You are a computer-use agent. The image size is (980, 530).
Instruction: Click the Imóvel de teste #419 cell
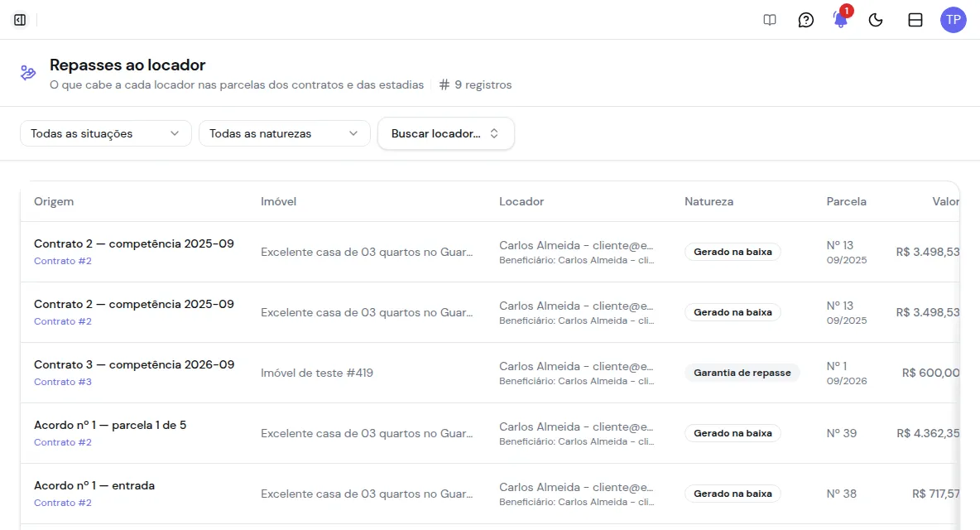(x=317, y=373)
